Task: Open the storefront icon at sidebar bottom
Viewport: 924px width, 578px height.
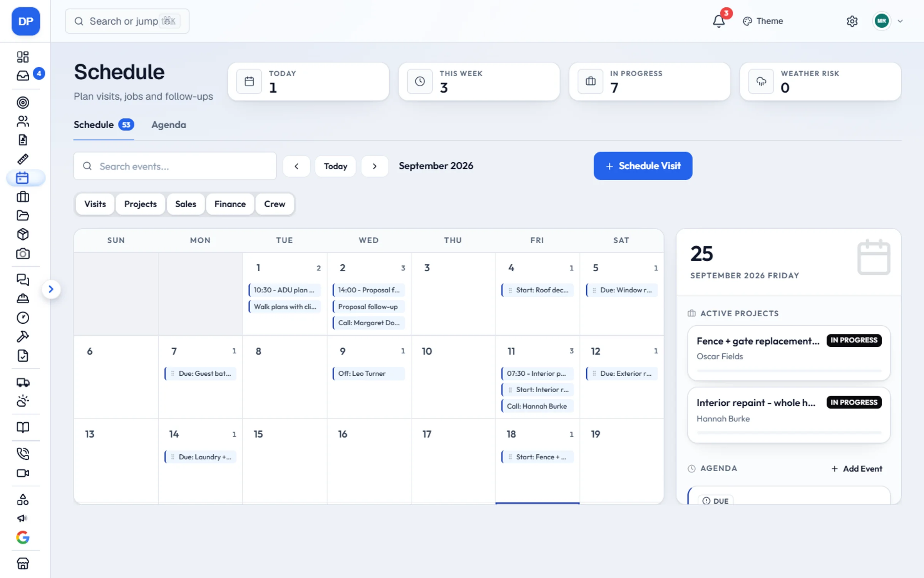Action: pos(23,563)
